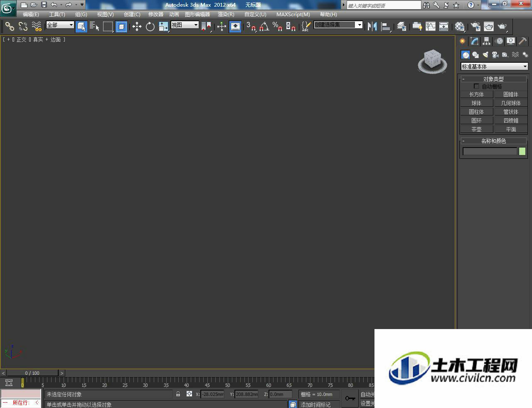Open the undo history dropdown arrow

tap(61, 5)
